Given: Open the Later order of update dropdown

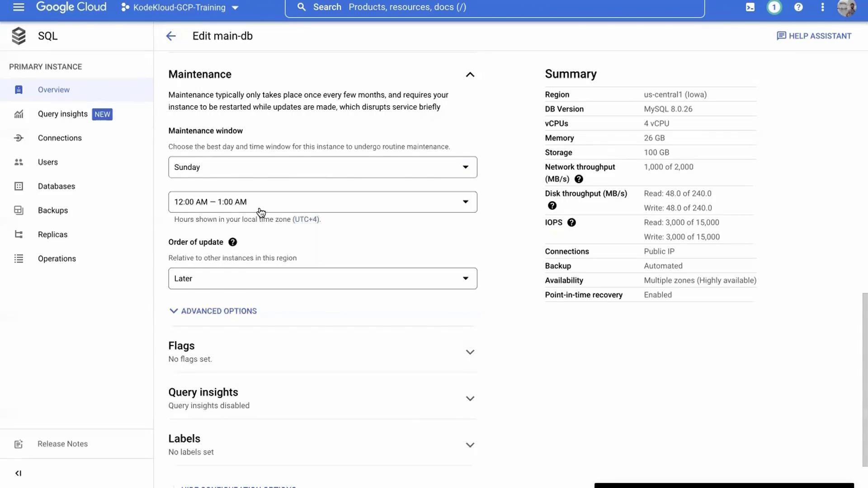Looking at the screenshot, I should 322,278.
